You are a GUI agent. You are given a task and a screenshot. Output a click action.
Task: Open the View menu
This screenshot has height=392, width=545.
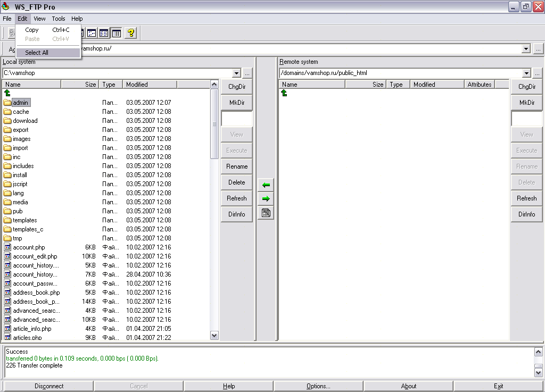click(x=39, y=19)
